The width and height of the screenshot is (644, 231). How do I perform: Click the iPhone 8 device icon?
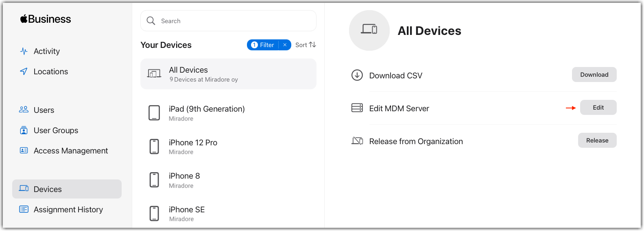[x=154, y=180]
